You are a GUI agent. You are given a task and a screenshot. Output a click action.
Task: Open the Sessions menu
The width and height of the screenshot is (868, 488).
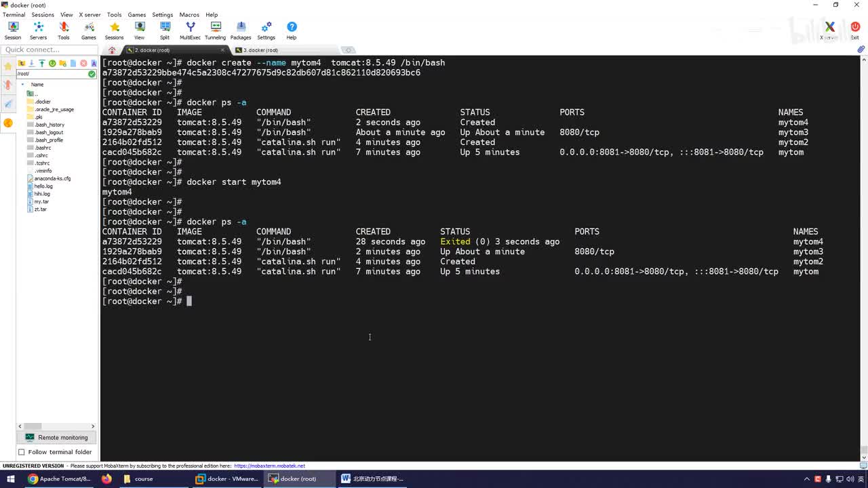(x=43, y=14)
